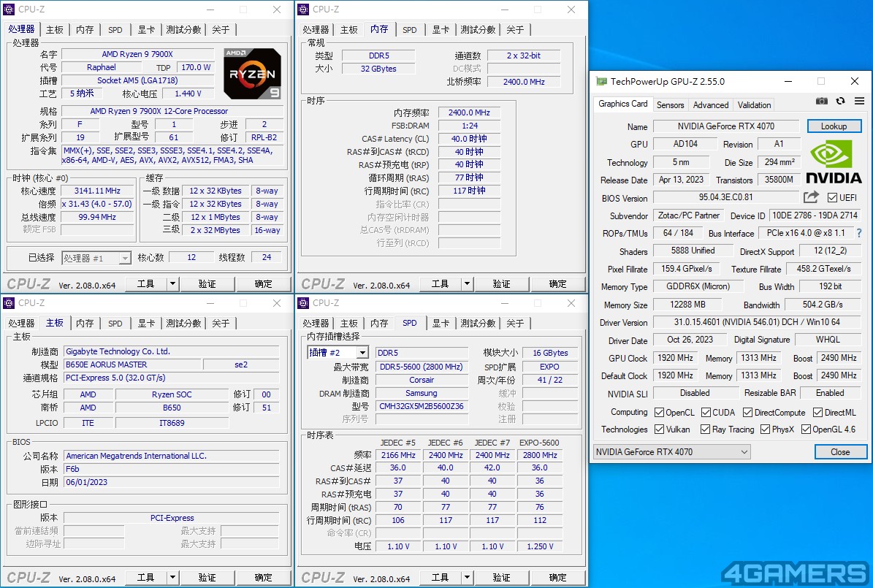Click the BIOS date value 06/01/2023
The image size is (873, 588).
click(x=171, y=482)
